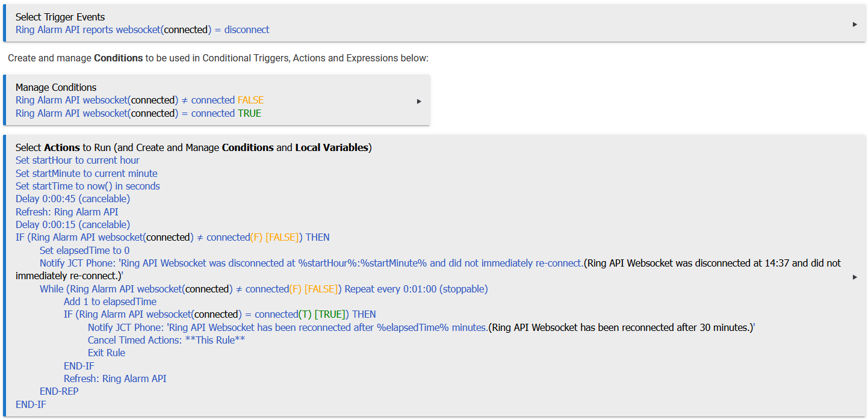The height and width of the screenshot is (420, 868).
Task: Click the Refresh action just above END-REP
Action: (x=115, y=378)
